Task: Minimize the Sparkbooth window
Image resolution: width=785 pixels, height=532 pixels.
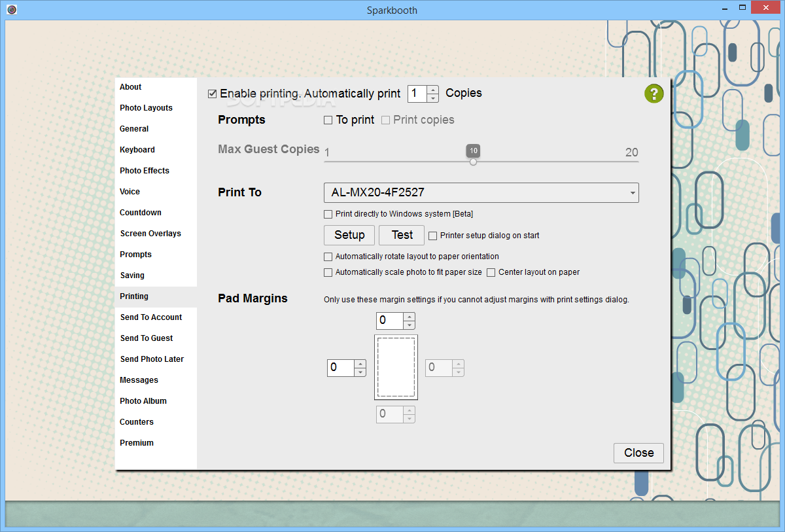Action: tap(724, 9)
